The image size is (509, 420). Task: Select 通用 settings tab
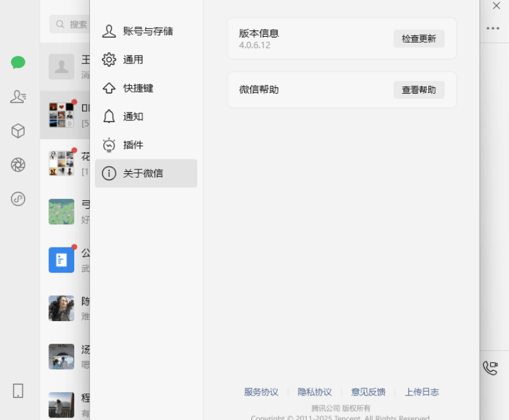(x=146, y=59)
